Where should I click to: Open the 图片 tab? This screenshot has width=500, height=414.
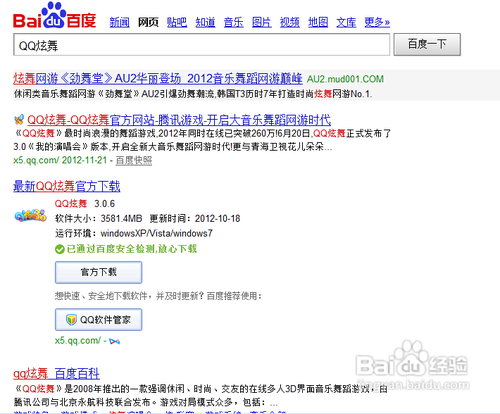click(x=262, y=22)
